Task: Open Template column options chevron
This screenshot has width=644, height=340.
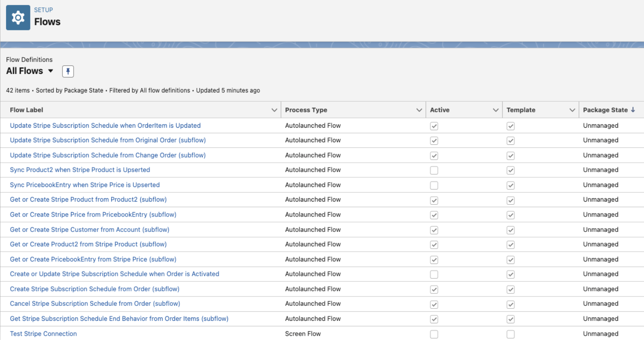Action: [x=572, y=110]
